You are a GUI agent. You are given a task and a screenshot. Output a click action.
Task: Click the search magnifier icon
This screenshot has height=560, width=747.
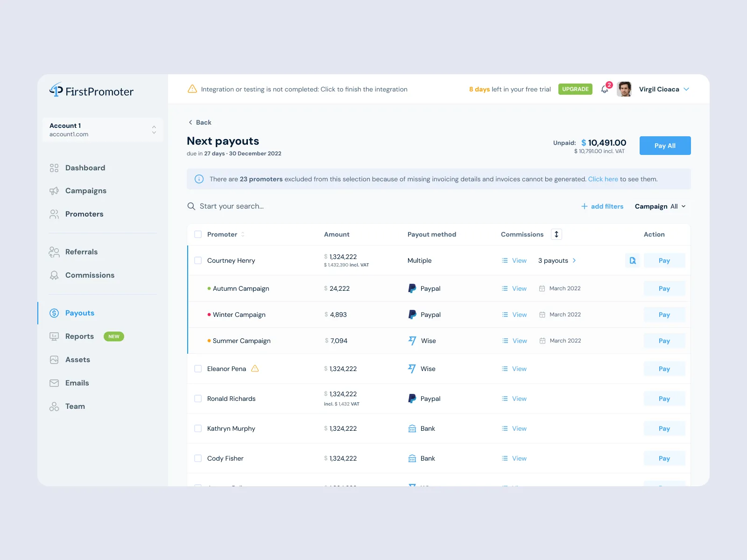191,206
